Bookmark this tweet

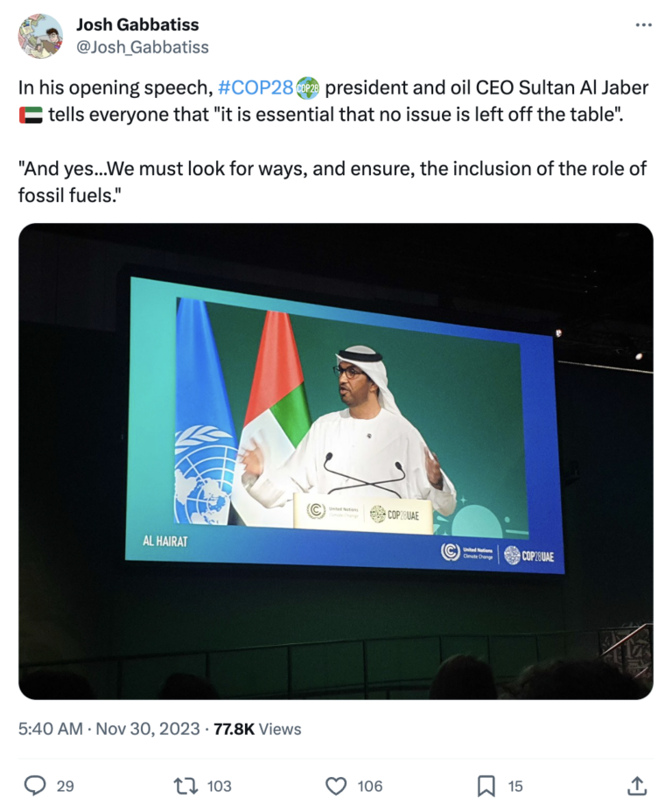click(487, 787)
